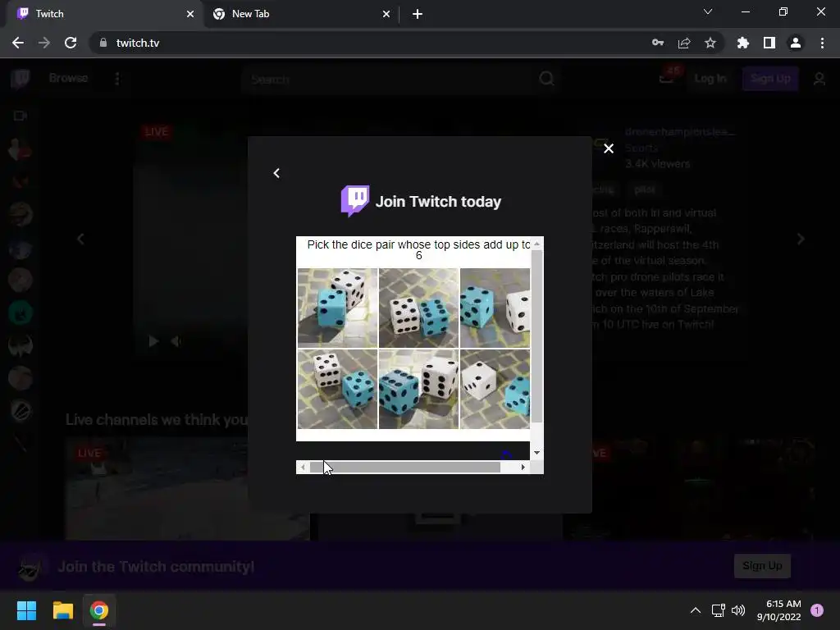Viewport: 840px width, 630px height.
Task: Open the Twitch user account icon
Action: (819, 79)
